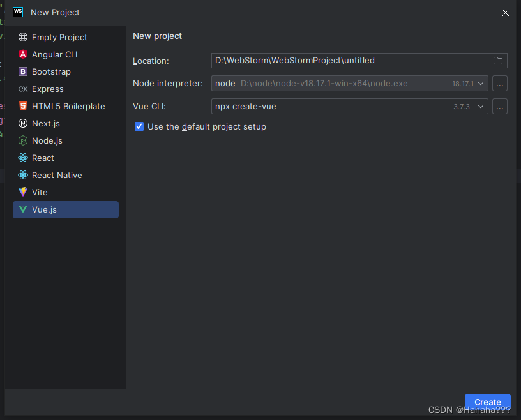The image size is (521, 420).
Task: Click the Next.js circled N icon
Action: (23, 124)
